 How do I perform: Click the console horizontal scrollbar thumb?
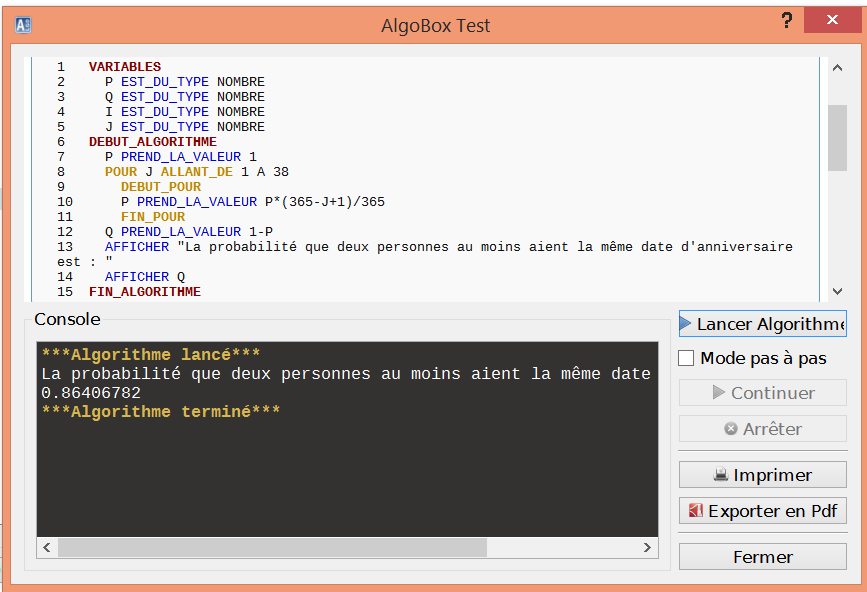click(272, 548)
